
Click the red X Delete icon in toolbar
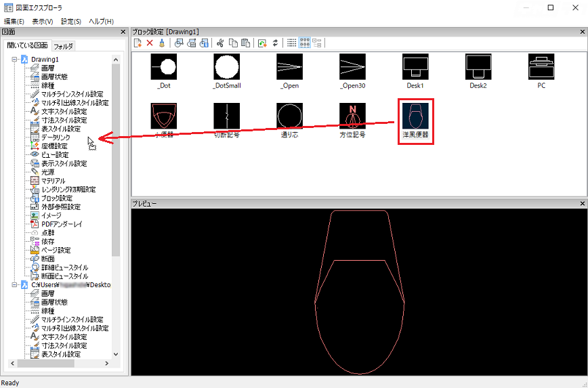coord(150,43)
